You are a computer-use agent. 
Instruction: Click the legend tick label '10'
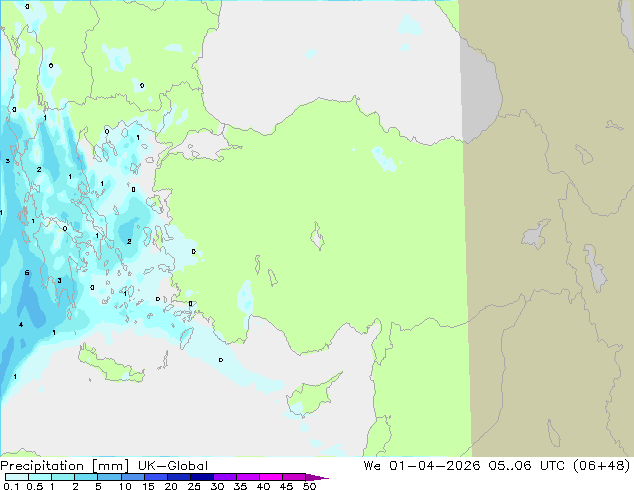pyautogui.click(x=125, y=486)
